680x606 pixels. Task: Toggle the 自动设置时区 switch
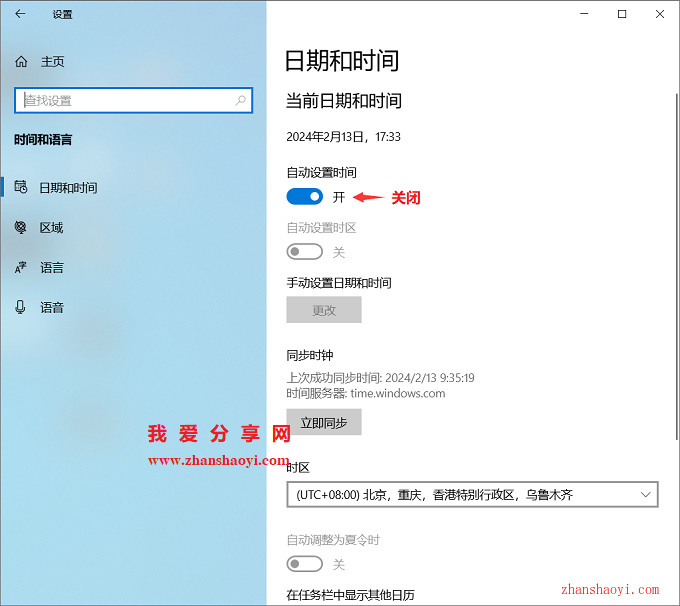click(x=304, y=252)
